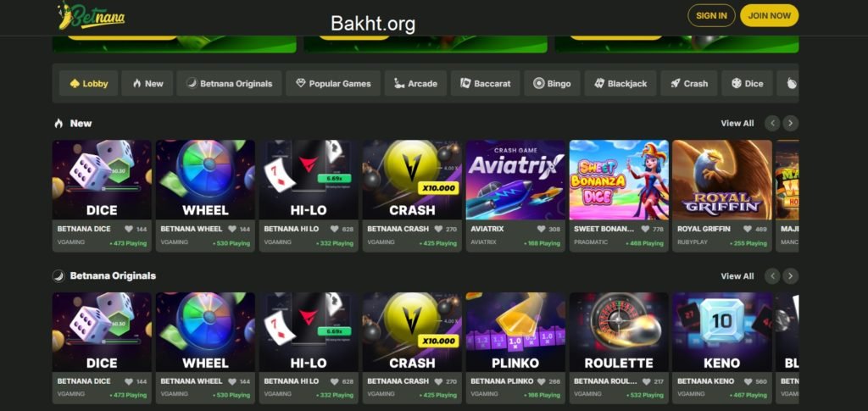Go to next games in New row
The height and width of the screenshot is (411, 868).
pos(791,124)
